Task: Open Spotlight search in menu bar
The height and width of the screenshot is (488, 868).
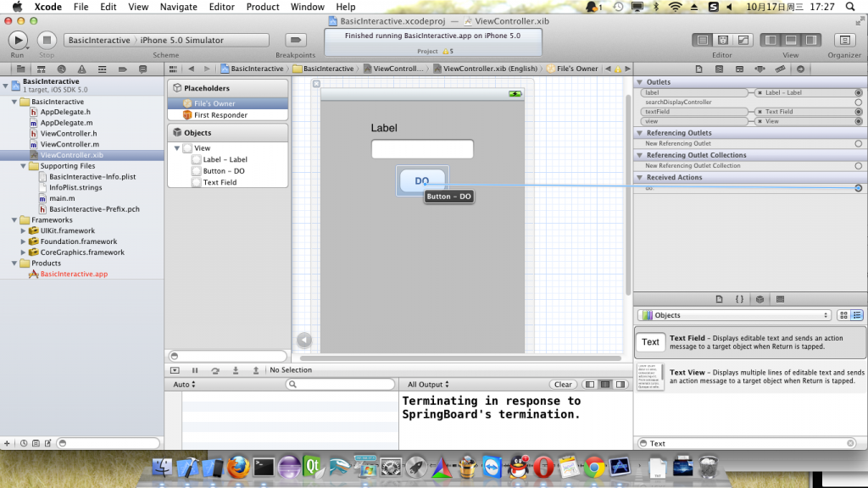Action: pos(850,7)
